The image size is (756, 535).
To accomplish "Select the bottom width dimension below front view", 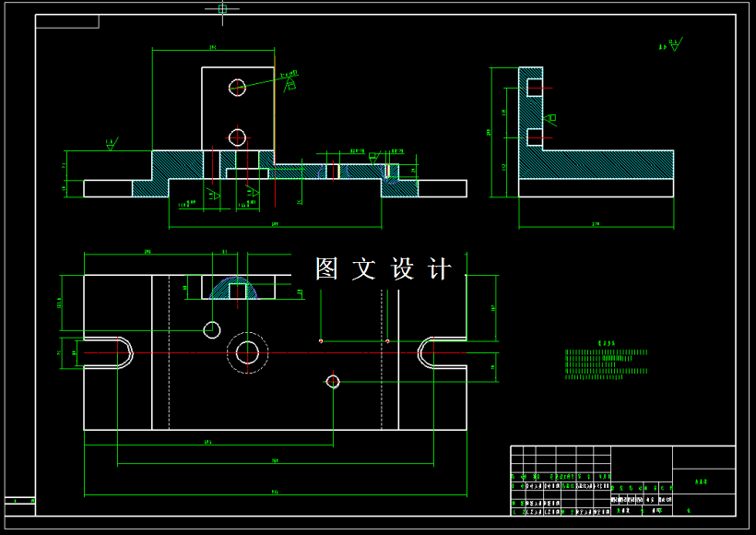I will coord(275,225).
